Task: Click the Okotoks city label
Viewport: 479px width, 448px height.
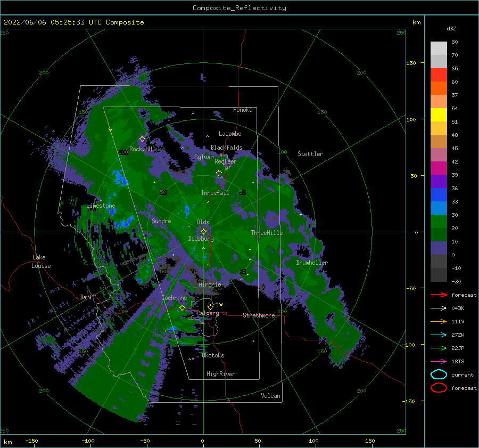Action: click(x=213, y=355)
